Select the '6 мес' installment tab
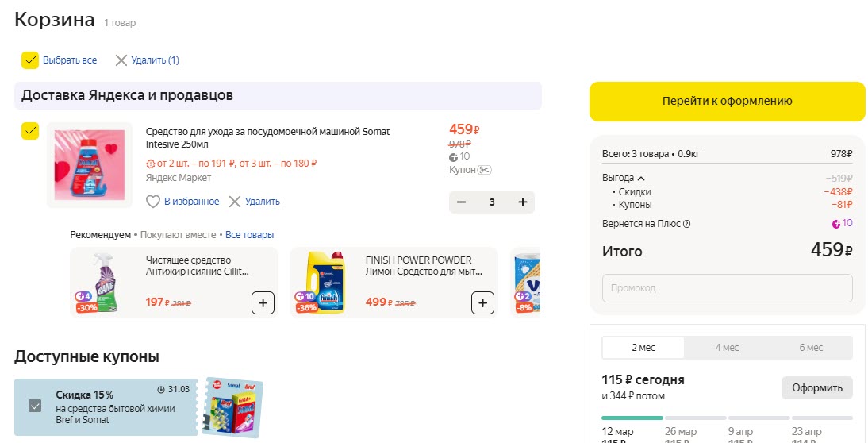The width and height of the screenshot is (868, 443). tap(811, 348)
